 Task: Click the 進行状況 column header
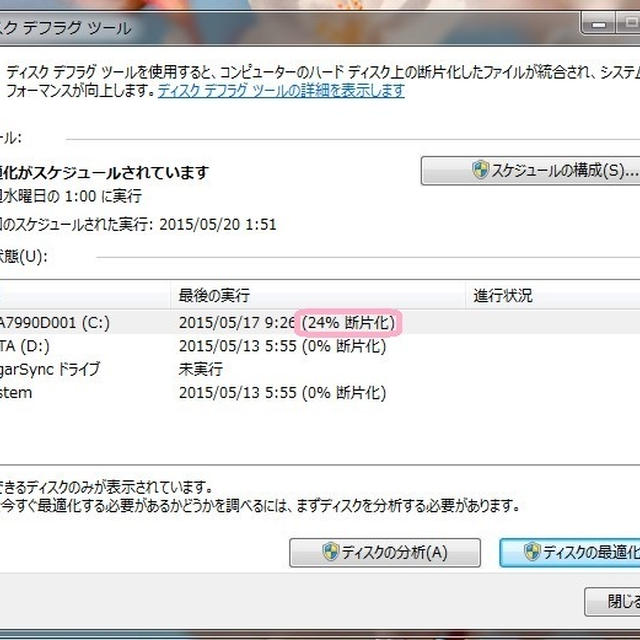point(553,295)
